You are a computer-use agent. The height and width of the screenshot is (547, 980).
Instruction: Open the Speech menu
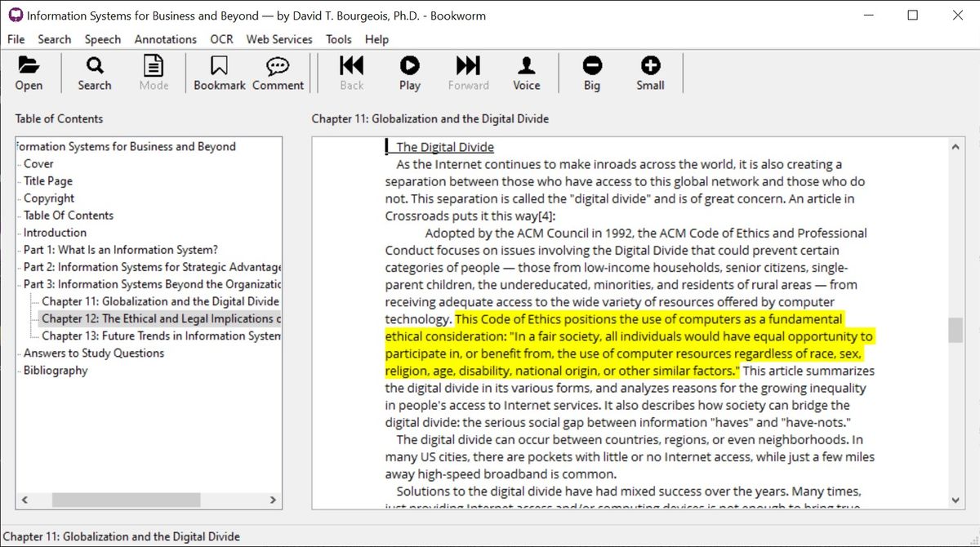[103, 38]
